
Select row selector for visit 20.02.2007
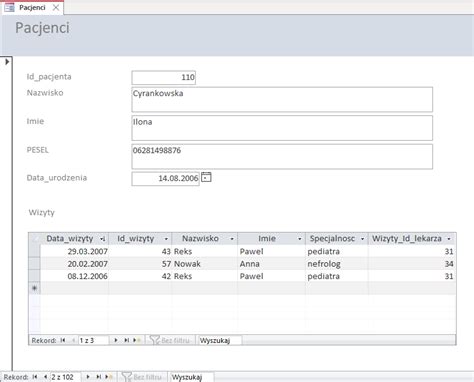tap(35, 264)
